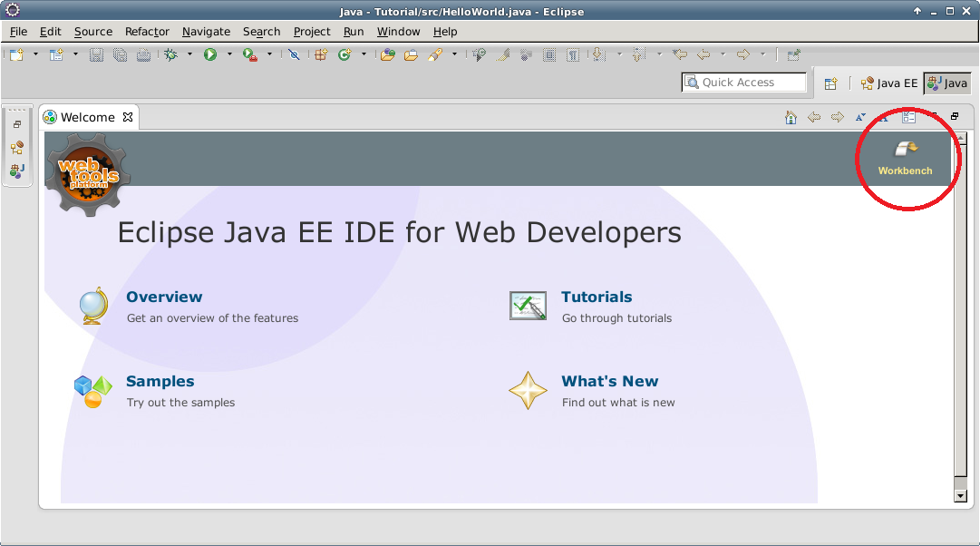Toggle the Show Whitespace Characters pilcrow icon
Image resolution: width=980 pixels, height=546 pixels.
(573, 55)
